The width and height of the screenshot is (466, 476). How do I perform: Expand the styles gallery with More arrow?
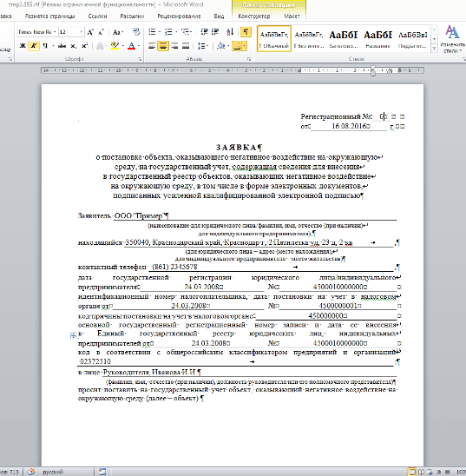point(434,48)
